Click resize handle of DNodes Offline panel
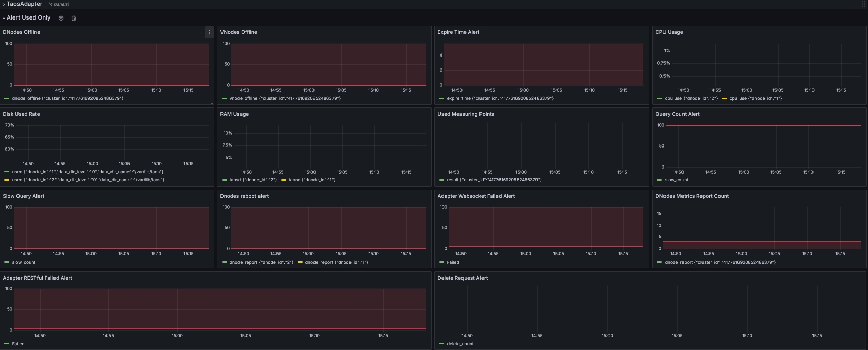The height and width of the screenshot is (350, 868). [211, 102]
